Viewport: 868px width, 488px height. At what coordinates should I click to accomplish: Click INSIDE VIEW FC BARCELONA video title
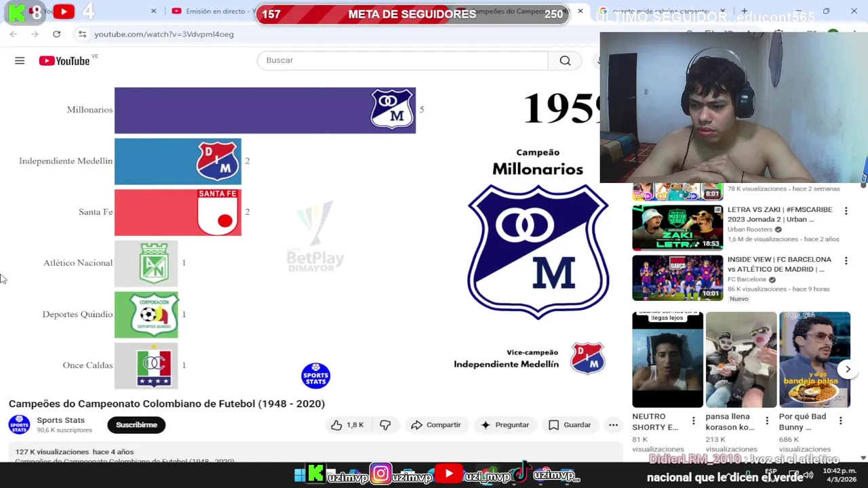[x=779, y=264]
